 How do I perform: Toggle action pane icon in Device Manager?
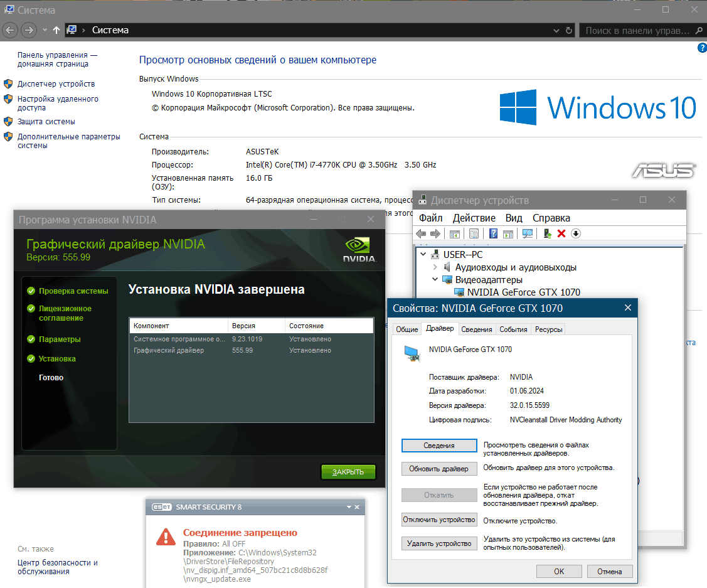tap(508, 233)
